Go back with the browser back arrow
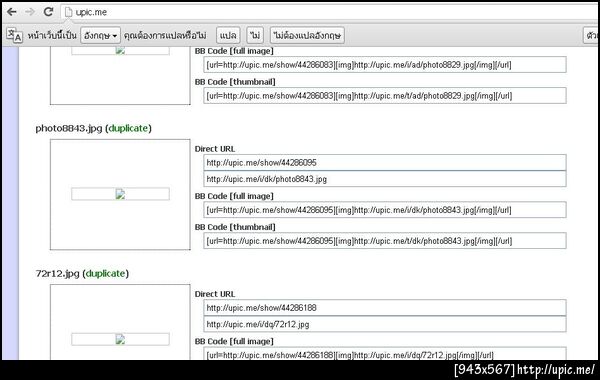The width and height of the screenshot is (600, 380). pyautogui.click(x=12, y=12)
